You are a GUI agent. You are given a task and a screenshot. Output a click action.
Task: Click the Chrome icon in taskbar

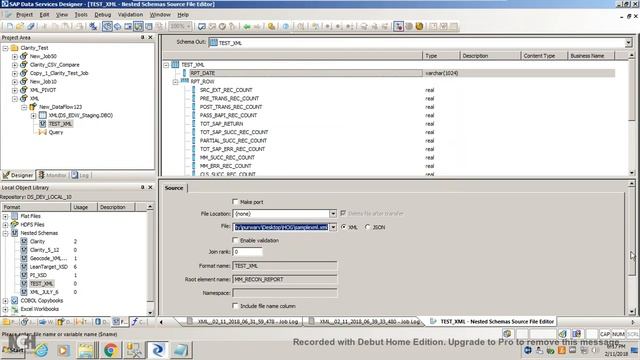[110, 350]
